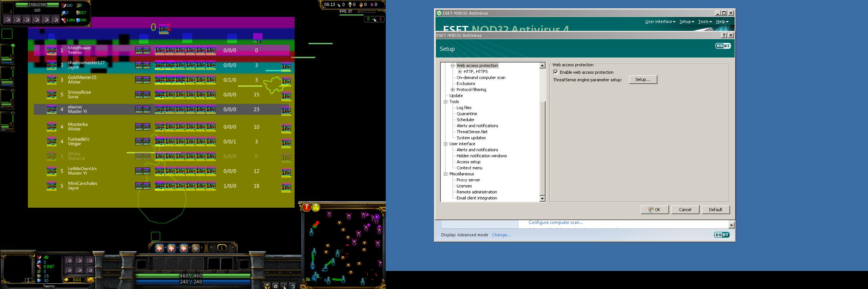Screen dimensions: 868x289
Task: Click the settings tree scroll-down arrow
Action: [x=542, y=198]
